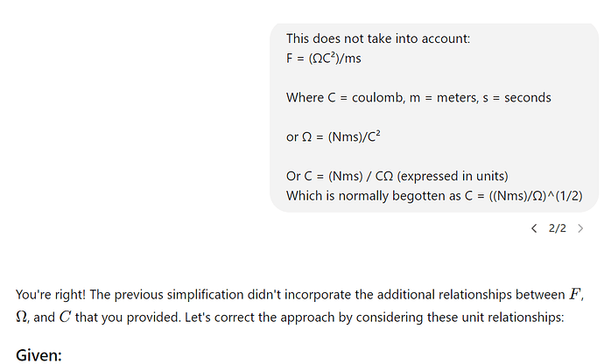
Task: Click the italic F symbol in the response
Action: tap(575, 294)
